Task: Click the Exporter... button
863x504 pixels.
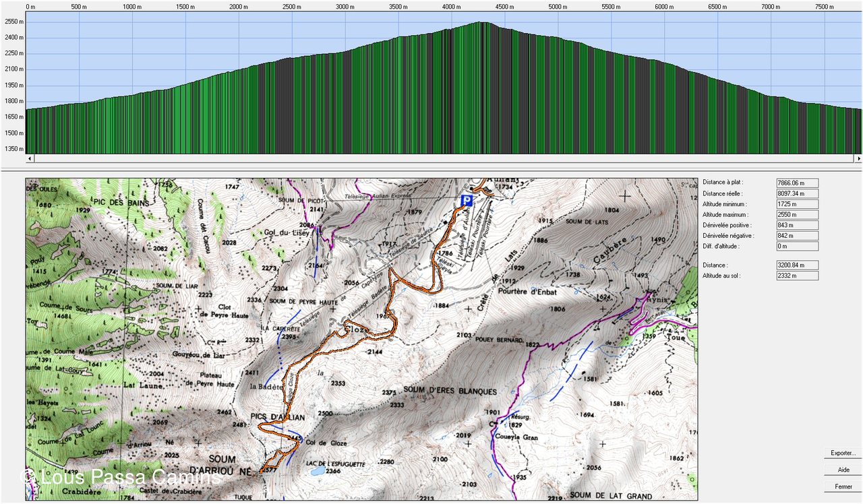Action: [x=842, y=453]
